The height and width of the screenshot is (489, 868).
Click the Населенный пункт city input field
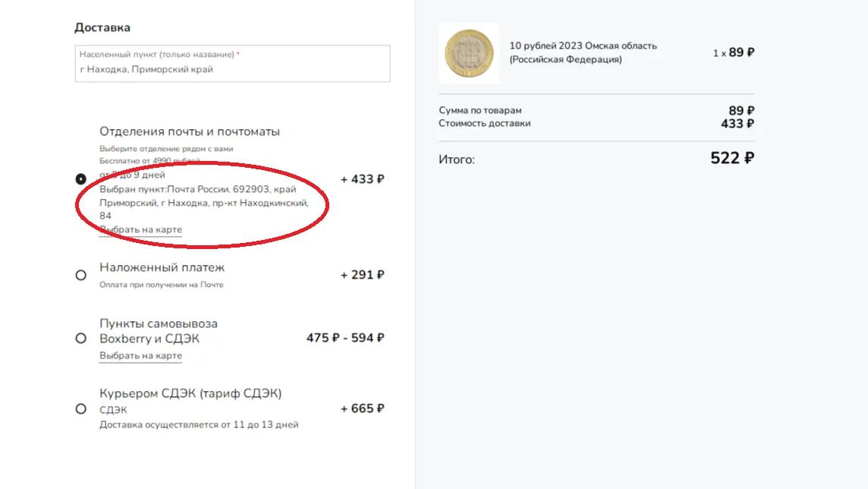point(232,64)
